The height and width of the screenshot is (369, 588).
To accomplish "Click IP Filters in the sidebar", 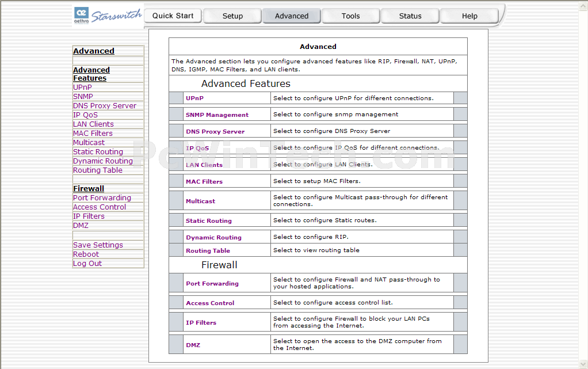I will 89,216.
